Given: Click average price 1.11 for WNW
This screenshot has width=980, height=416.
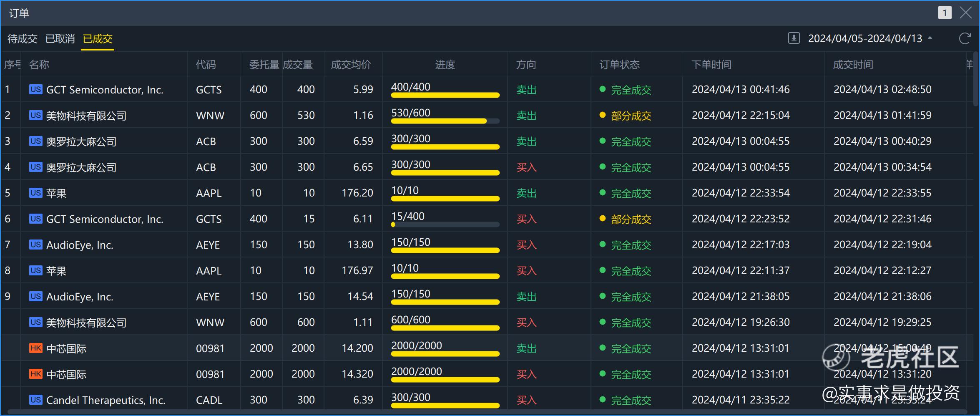Looking at the screenshot, I should [x=363, y=322].
